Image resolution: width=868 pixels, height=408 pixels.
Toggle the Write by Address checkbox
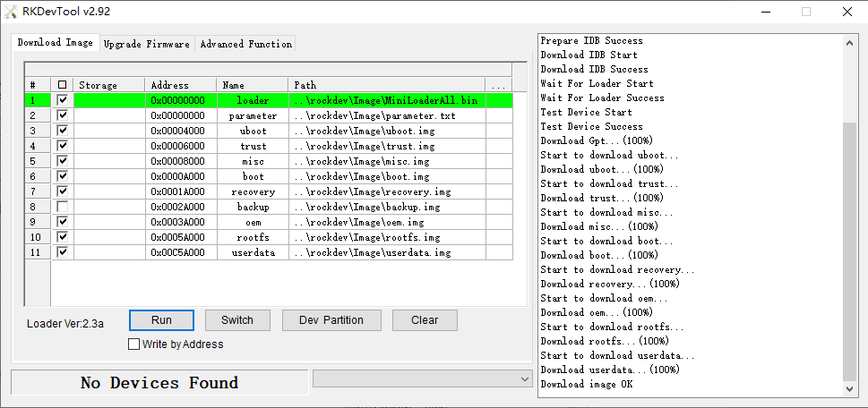134,344
